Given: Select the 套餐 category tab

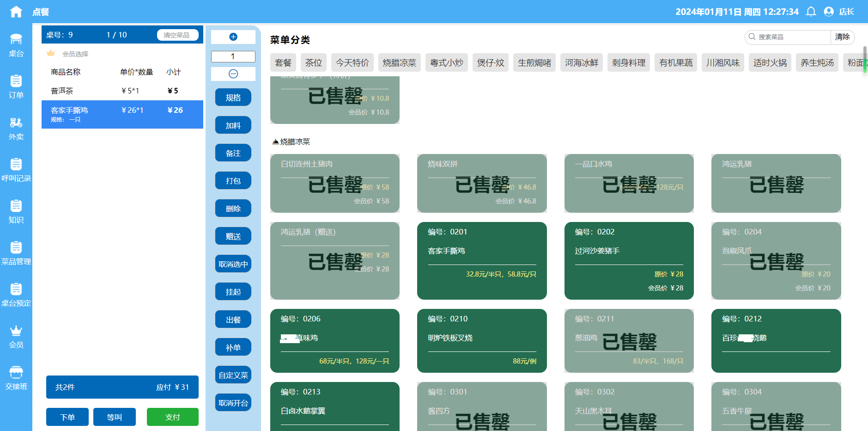Looking at the screenshot, I should coord(283,62).
